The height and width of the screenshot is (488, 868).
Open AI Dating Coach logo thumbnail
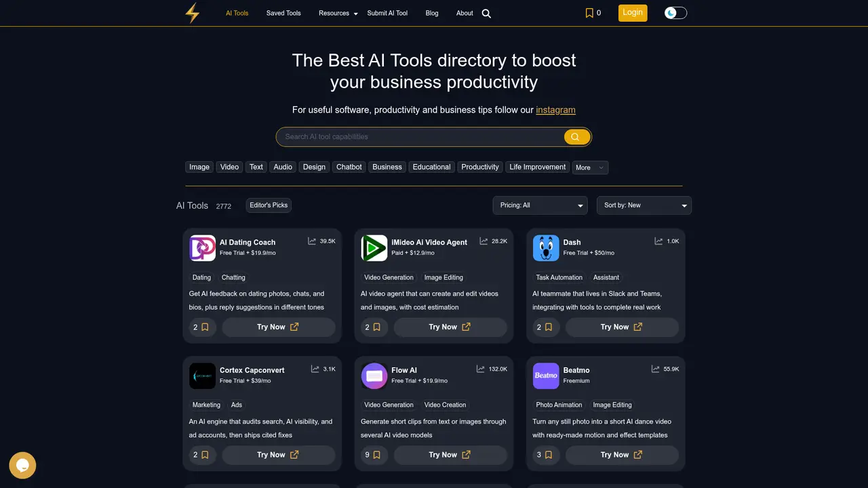pyautogui.click(x=202, y=248)
